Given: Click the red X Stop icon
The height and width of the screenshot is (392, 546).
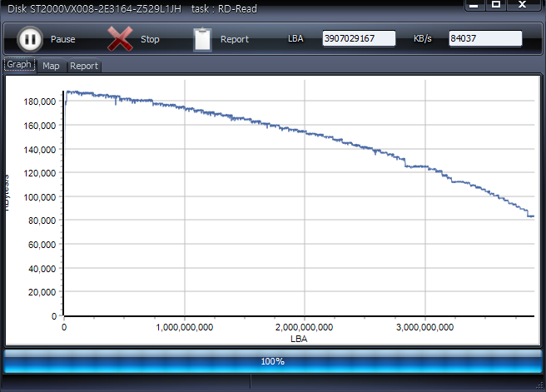Looking at the screenshot, I should (x=120, y=39).
